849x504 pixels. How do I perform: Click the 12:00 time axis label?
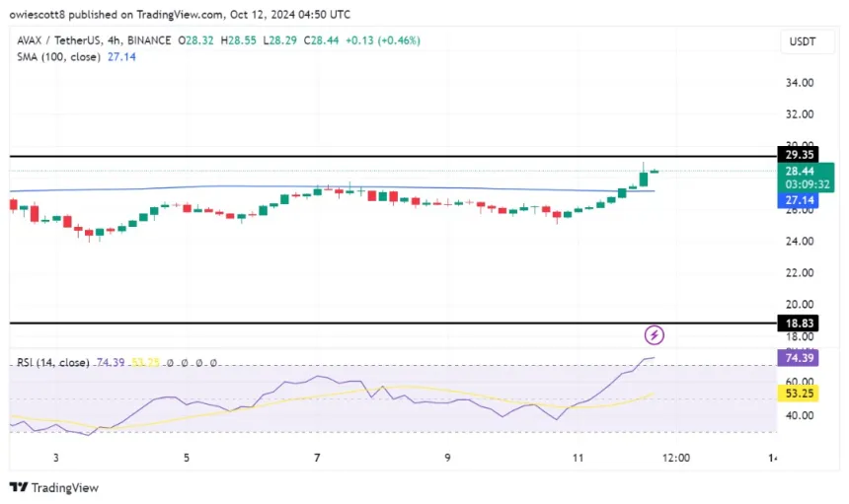[x=675, y=458]
